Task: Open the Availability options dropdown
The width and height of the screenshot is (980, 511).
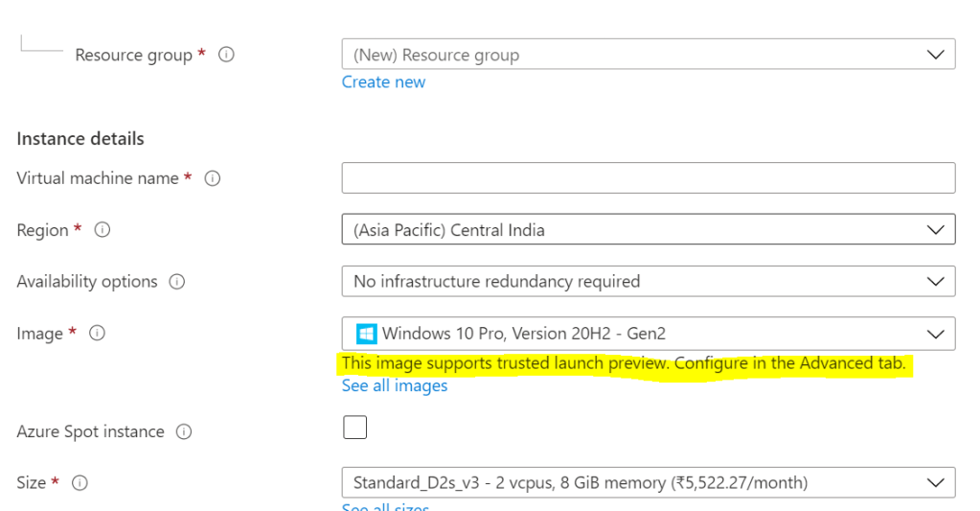Action: coord(648,282)
